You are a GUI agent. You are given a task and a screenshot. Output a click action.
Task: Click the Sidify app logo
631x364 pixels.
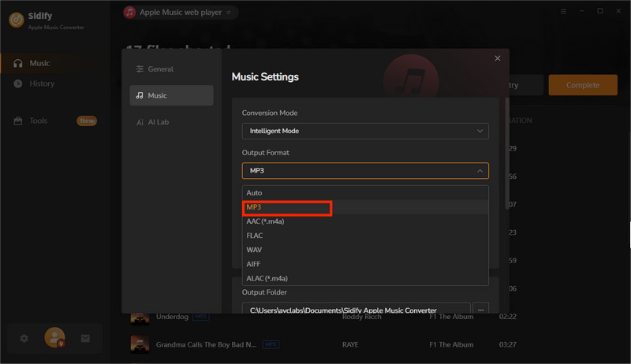(x=17, y=19)
